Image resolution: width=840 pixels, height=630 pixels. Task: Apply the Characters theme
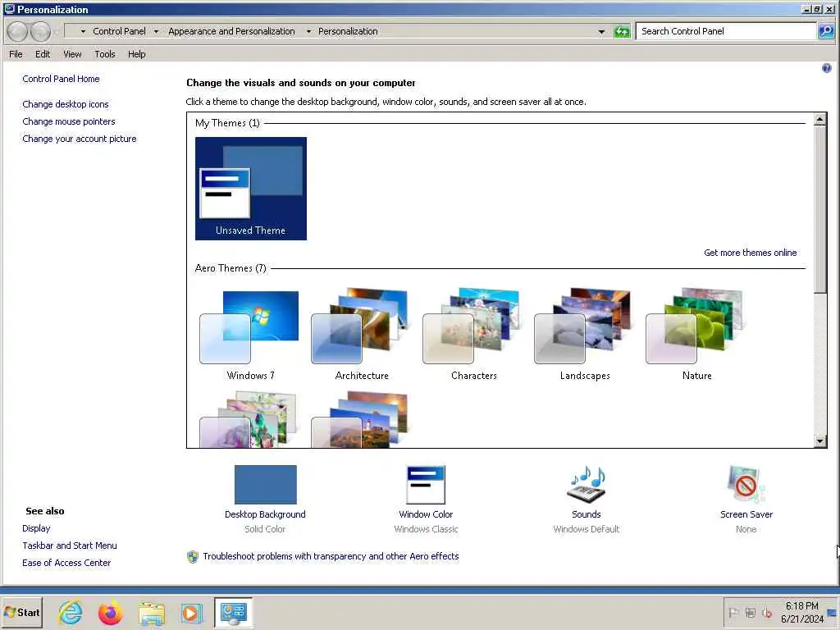(473, 335)
